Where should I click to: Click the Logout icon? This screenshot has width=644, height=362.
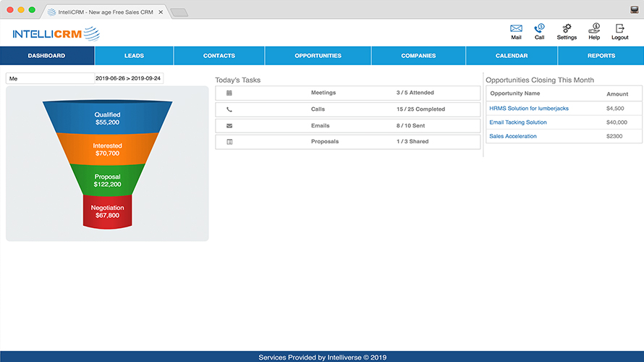pyautogui.click(x=620, y=28)
